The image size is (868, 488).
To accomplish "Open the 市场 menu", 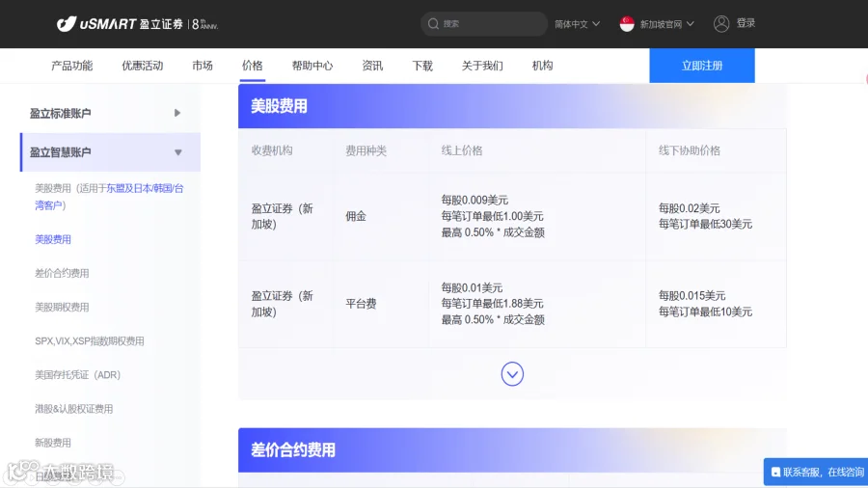I will pos(203,66).
